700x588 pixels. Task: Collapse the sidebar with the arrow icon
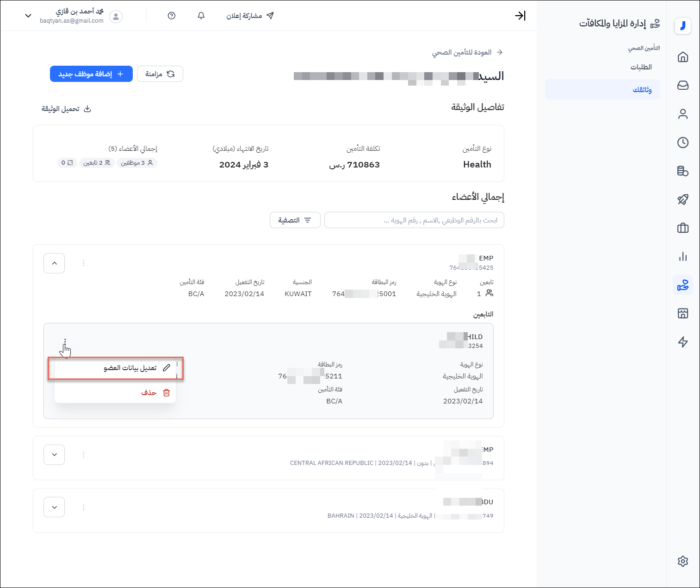point(520,16)
